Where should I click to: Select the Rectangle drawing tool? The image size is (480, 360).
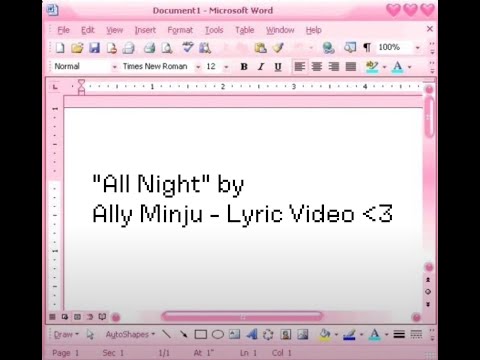click(200, 334)
